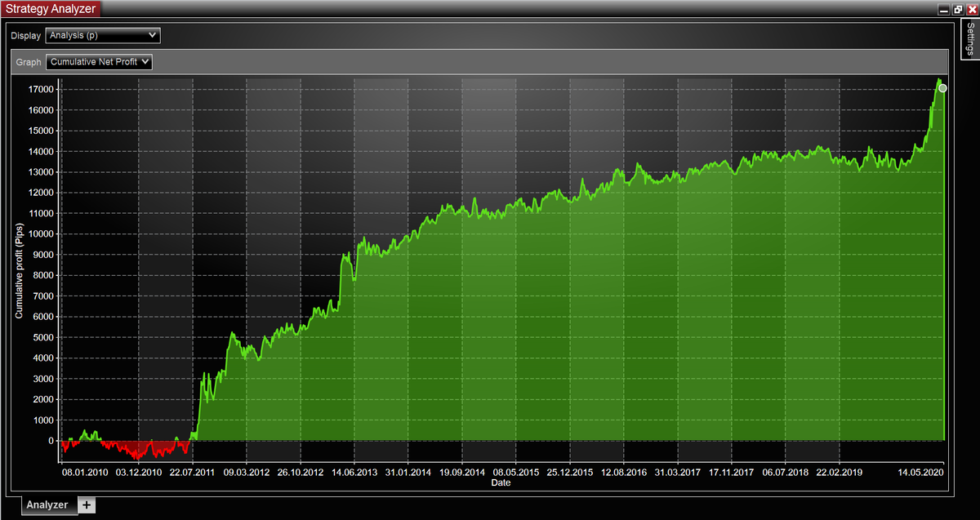Close the Strategy Analyzer window
This screenshot has height=520, width=980.
[972, 9]
